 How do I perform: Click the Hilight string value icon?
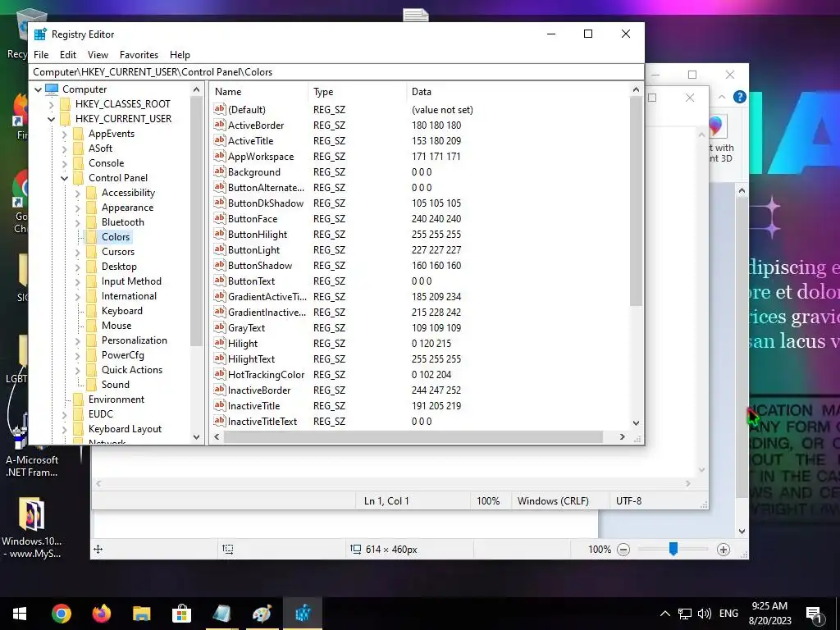219,343
